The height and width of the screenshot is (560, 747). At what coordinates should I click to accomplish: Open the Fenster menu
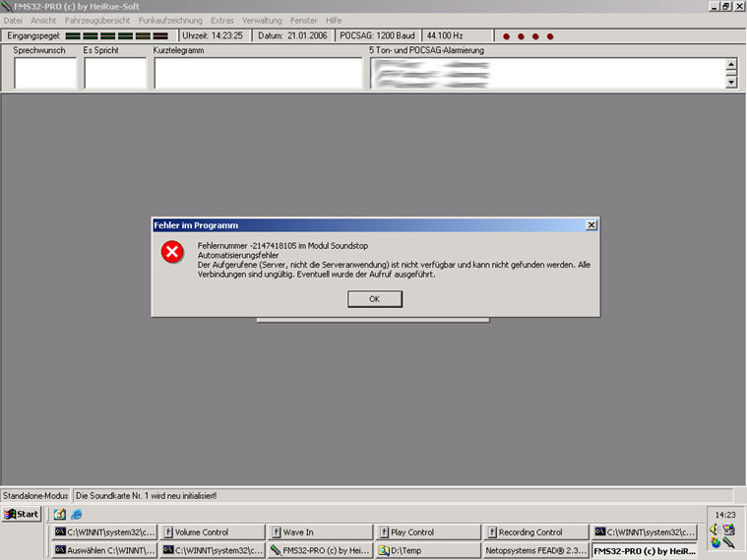tap(303, 21)
